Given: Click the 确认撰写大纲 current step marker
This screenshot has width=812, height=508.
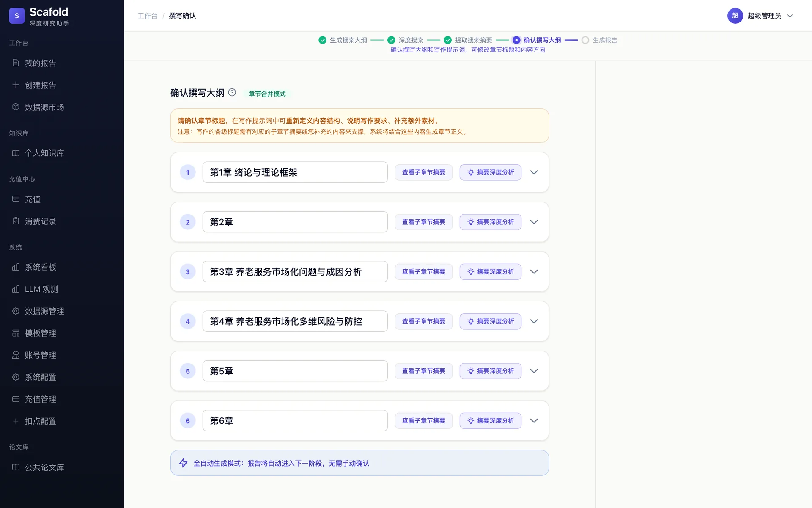Looking at the screenshot, I should coord(516,40).
